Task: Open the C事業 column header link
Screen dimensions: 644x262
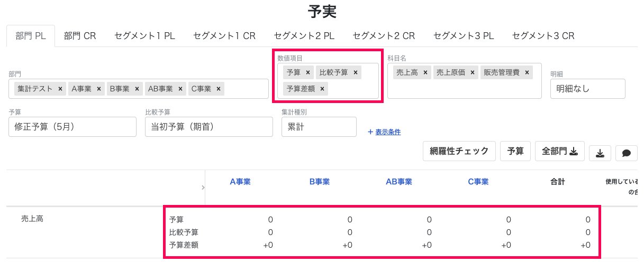Action: pos(478,182)
